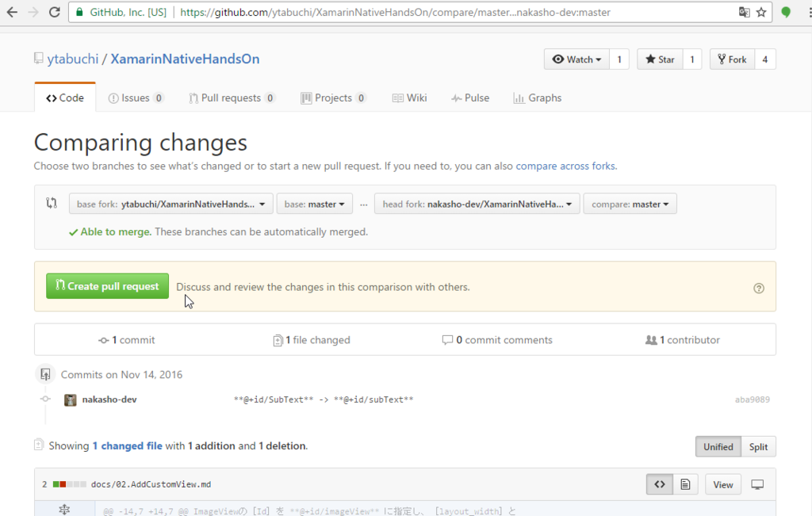Click View for docs/02.AddCustomView.md
The width and height of the screenshot is (812, 516).
723,484
